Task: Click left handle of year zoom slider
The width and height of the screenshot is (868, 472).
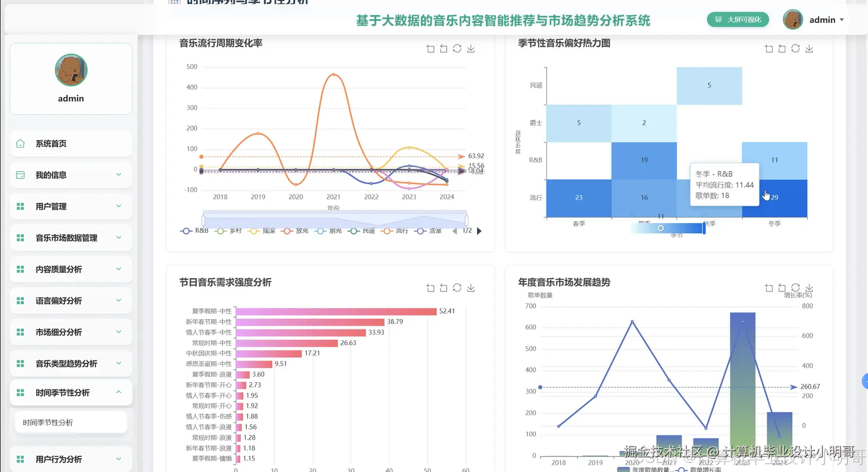Action: (203, 220)
